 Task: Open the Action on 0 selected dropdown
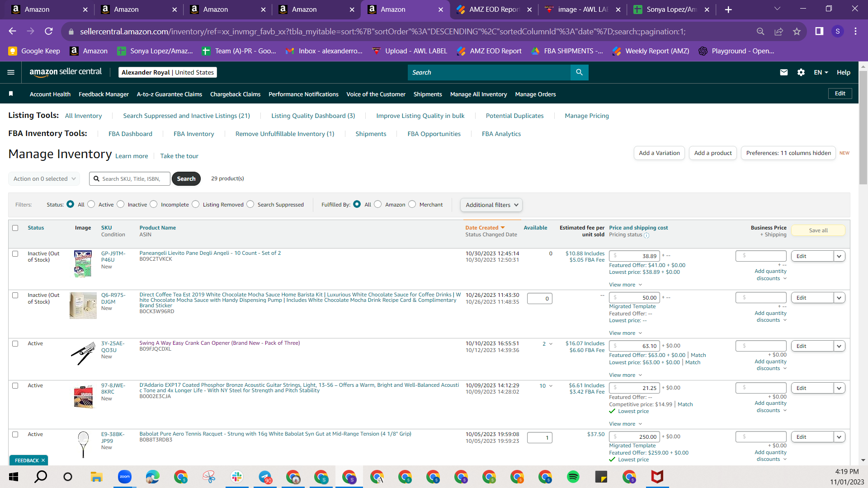(44, 178)
